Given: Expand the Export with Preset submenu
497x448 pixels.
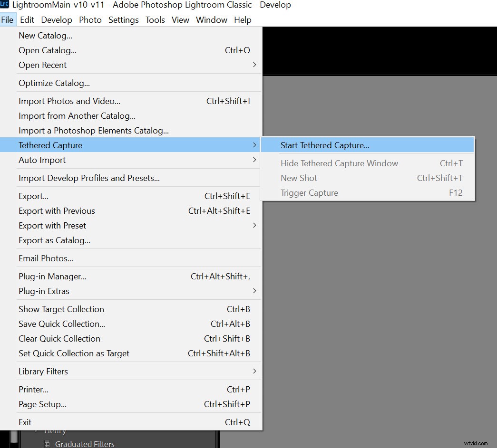Looking at the screenshot, I should 131,225.
